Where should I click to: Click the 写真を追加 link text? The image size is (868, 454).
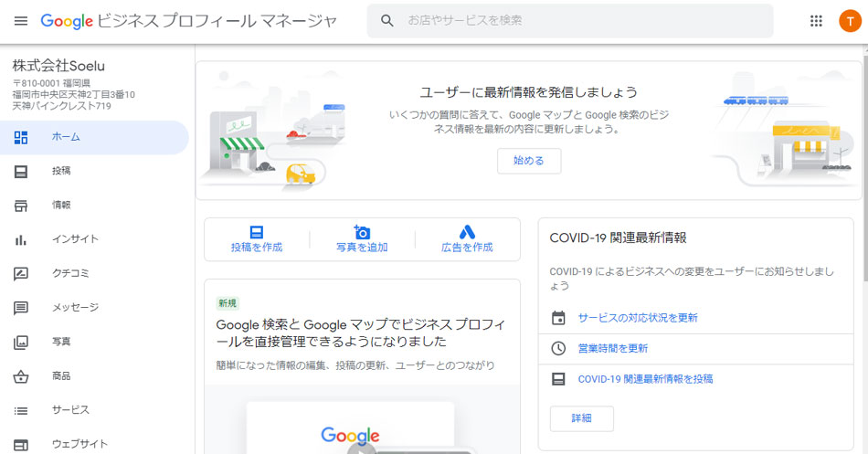click(x=362, y=248)
